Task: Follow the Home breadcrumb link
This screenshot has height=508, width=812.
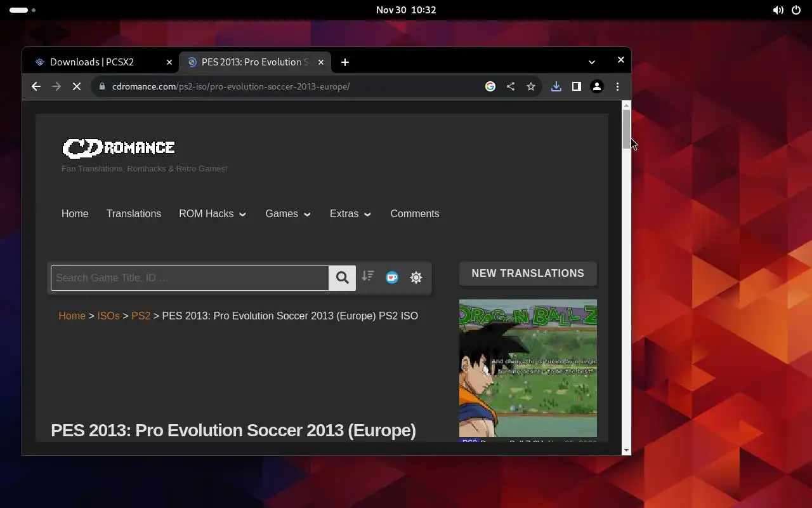Action: [x=72, y=316]
